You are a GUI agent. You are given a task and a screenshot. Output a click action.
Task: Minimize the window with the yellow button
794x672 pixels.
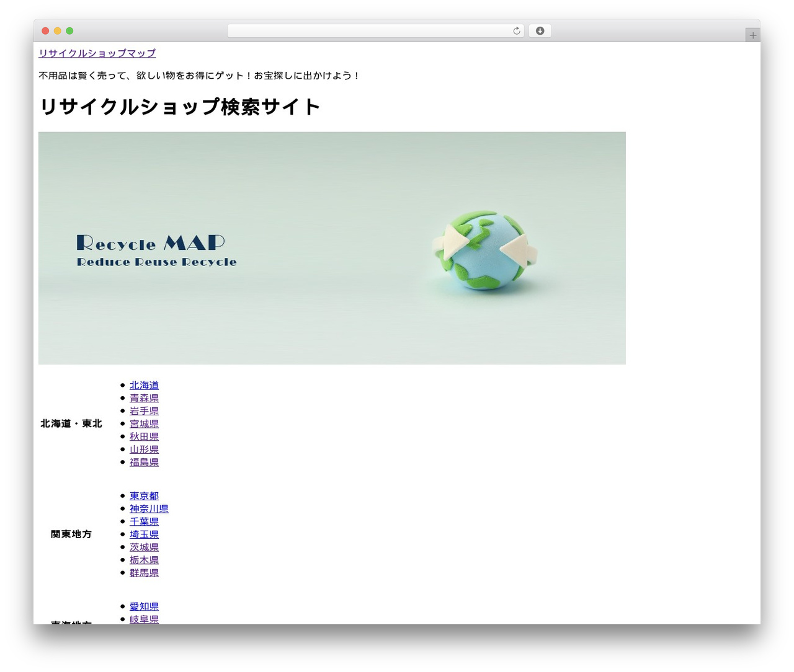58,31
